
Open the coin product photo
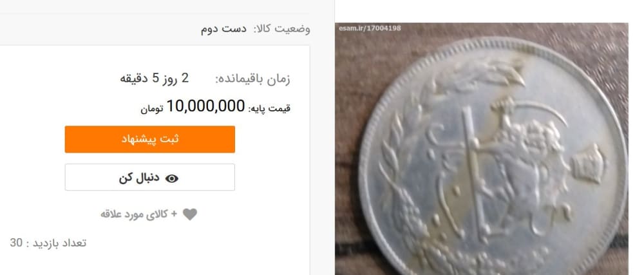(481, 149)
